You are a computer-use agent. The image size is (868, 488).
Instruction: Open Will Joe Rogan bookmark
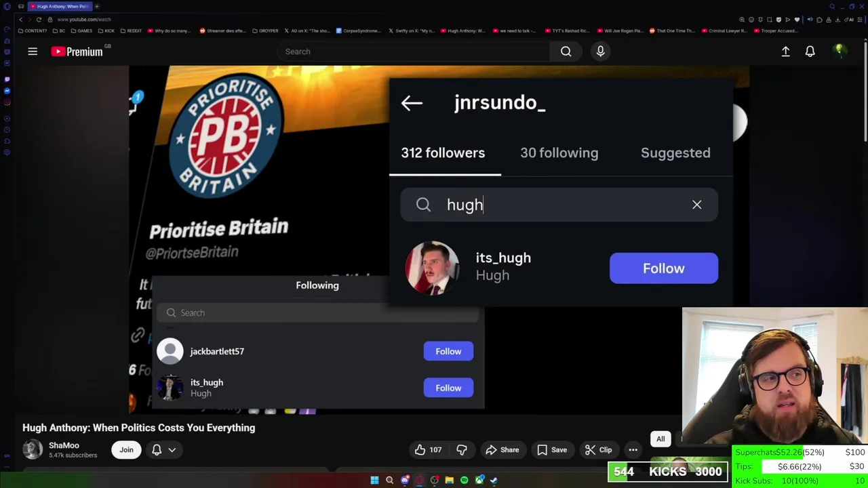click(622, 31)
